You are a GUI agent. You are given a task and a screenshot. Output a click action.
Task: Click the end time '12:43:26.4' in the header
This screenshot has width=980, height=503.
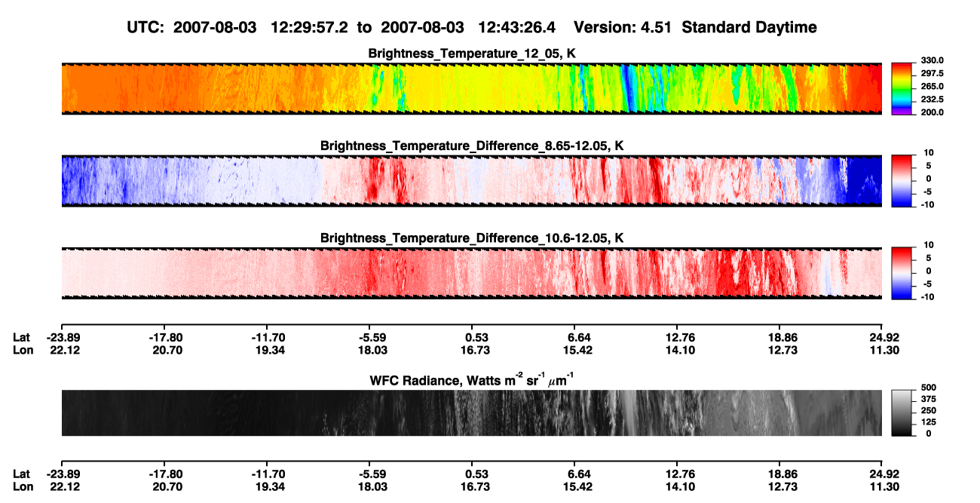[517, 28]
